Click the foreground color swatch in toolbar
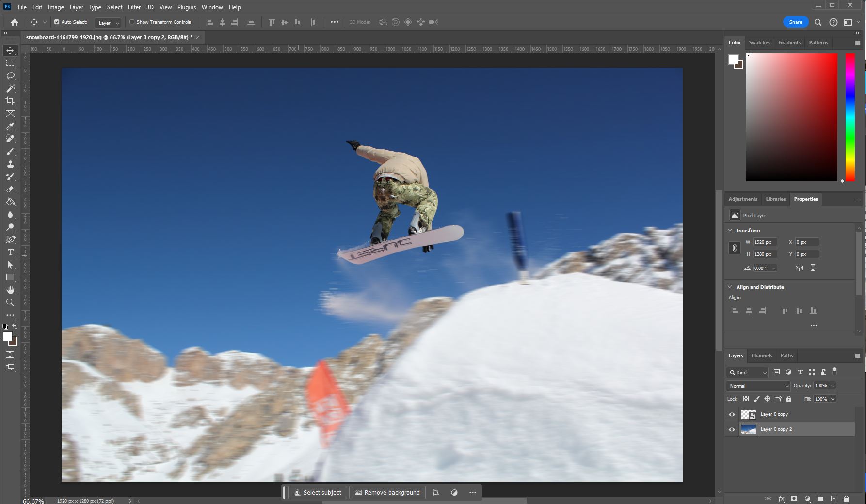Viewport: 866px width, 504px height. 8,337
